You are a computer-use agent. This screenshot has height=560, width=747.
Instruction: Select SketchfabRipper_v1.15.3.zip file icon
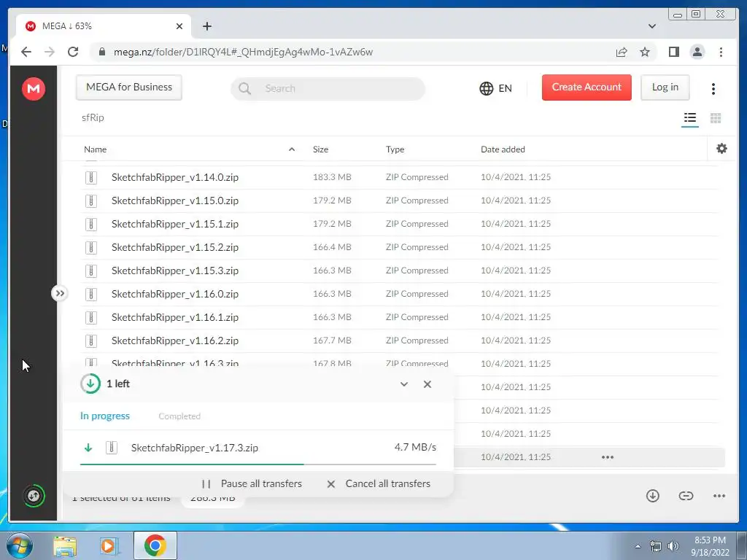tap(91, 271)
